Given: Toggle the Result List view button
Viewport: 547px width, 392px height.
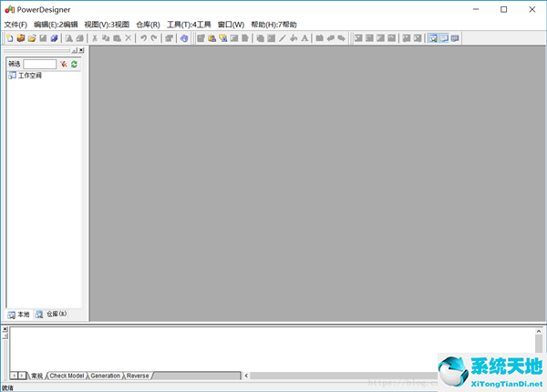Looking at the screenshot, I should [x=455, y=38].
